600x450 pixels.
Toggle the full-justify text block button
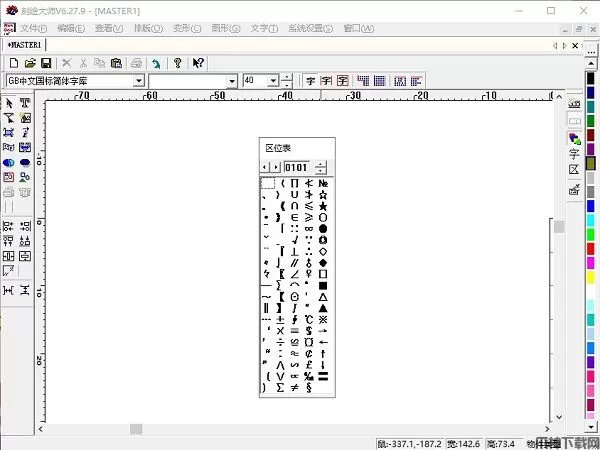[380, 81]
